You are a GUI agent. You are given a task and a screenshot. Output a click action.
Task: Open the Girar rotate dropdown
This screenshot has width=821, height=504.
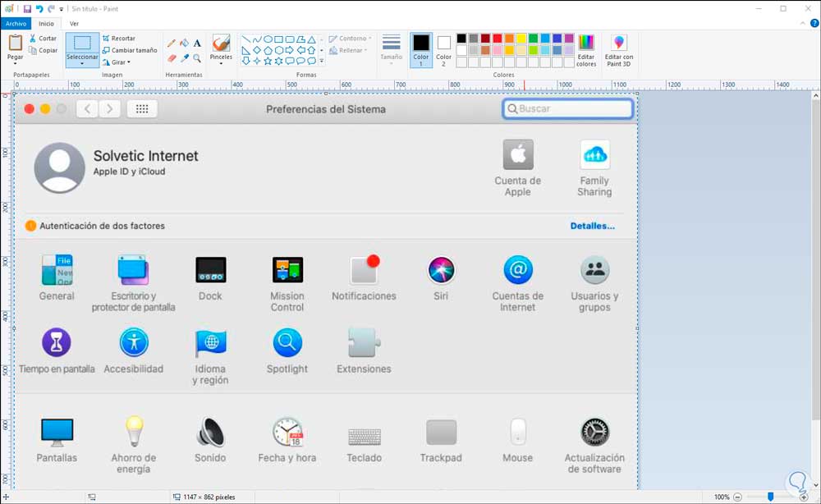pyautogui.click(x=117, y=62)
